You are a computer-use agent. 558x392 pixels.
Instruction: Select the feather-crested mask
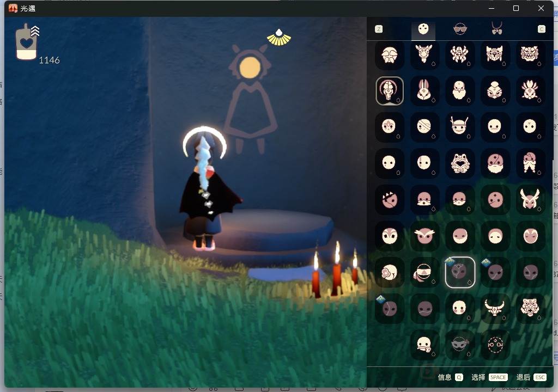530,91
